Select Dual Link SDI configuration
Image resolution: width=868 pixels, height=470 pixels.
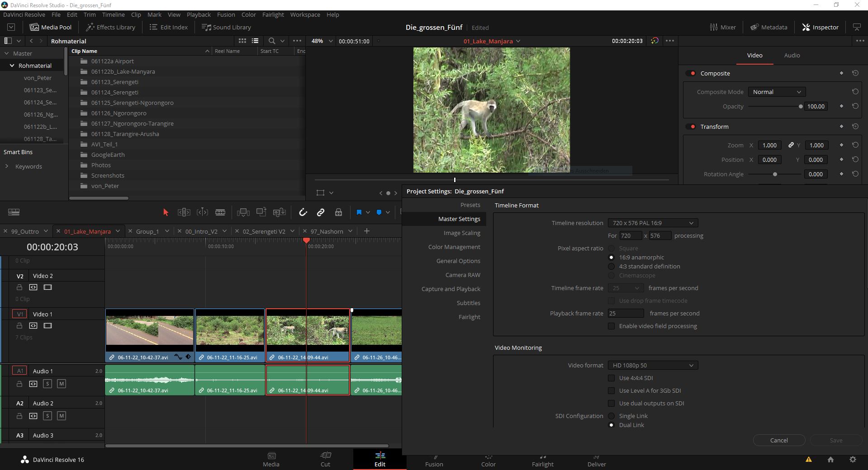[x=611, y=425]
